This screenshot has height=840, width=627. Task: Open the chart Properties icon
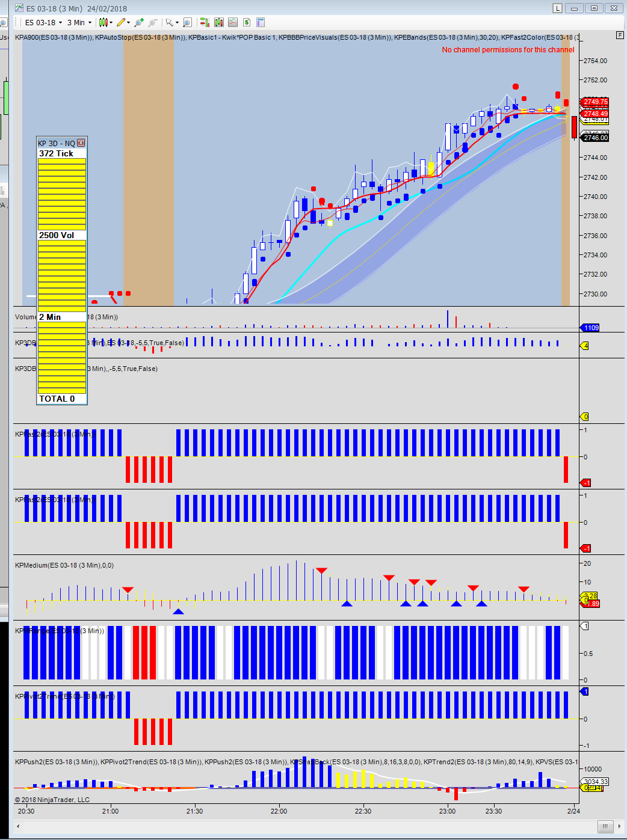(261, 22)
